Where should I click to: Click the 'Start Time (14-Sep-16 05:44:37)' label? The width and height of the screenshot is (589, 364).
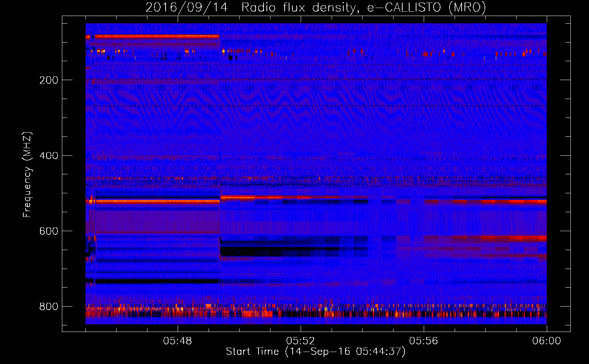[x=316, y=352]
